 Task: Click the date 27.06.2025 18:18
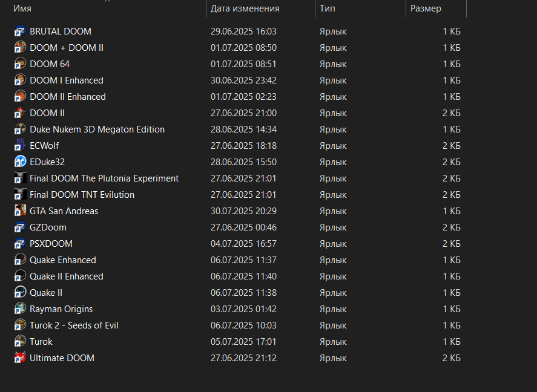(243, 146)
